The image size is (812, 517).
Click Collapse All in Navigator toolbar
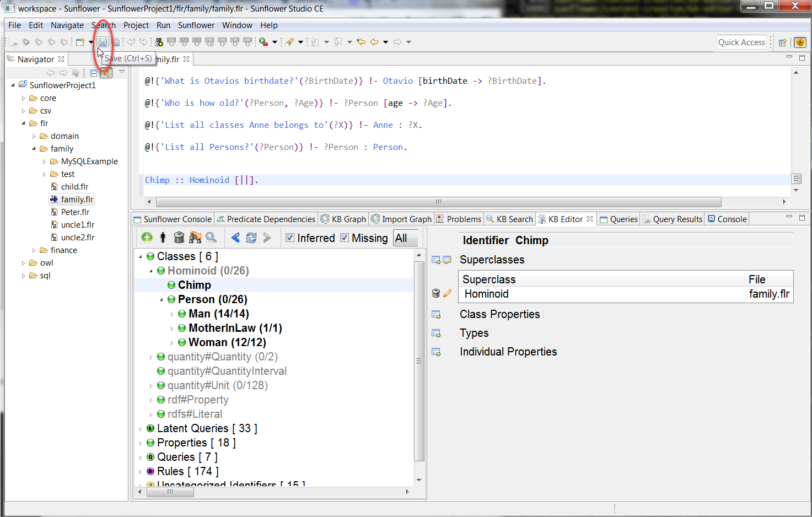(93, 73)
